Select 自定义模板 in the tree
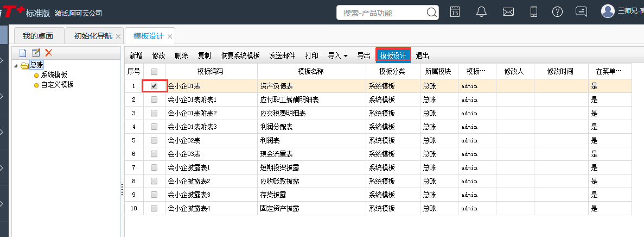Viewport: 644px width, 237px height. (x=57, y=85)
